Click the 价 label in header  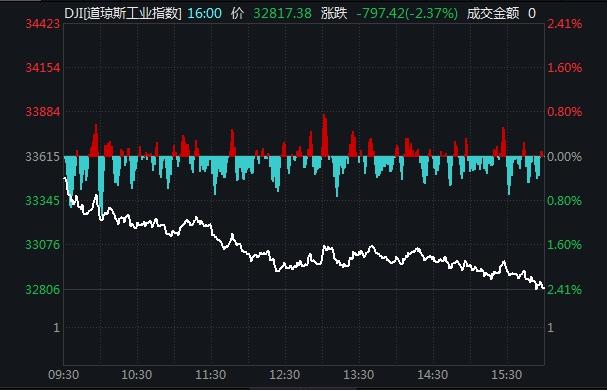pos(238,14)
